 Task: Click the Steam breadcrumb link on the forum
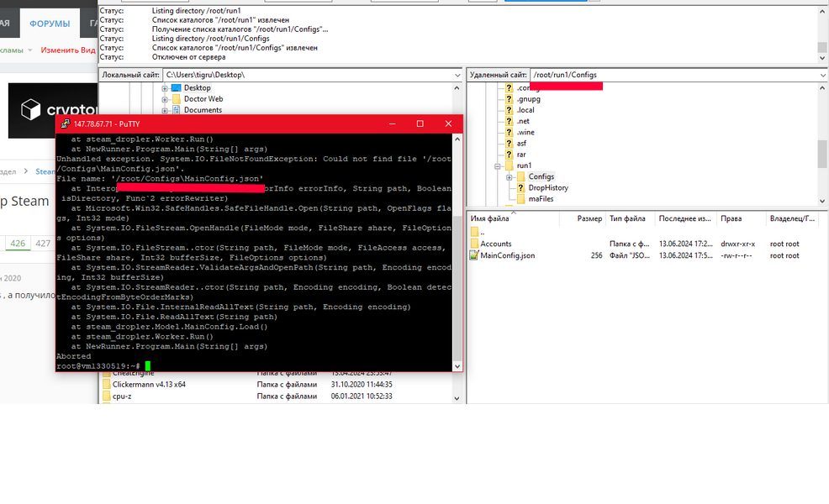[45, 171]
